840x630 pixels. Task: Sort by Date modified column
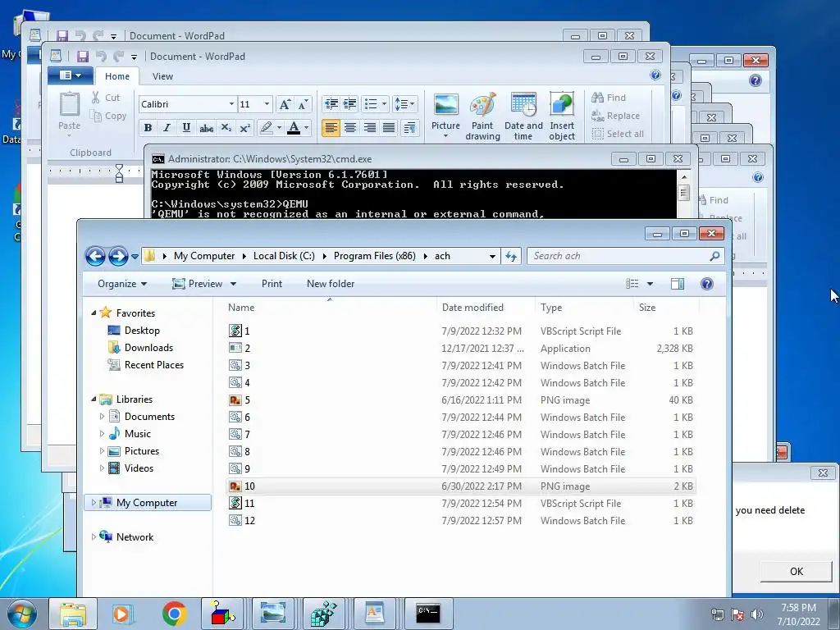pos(472,308)
